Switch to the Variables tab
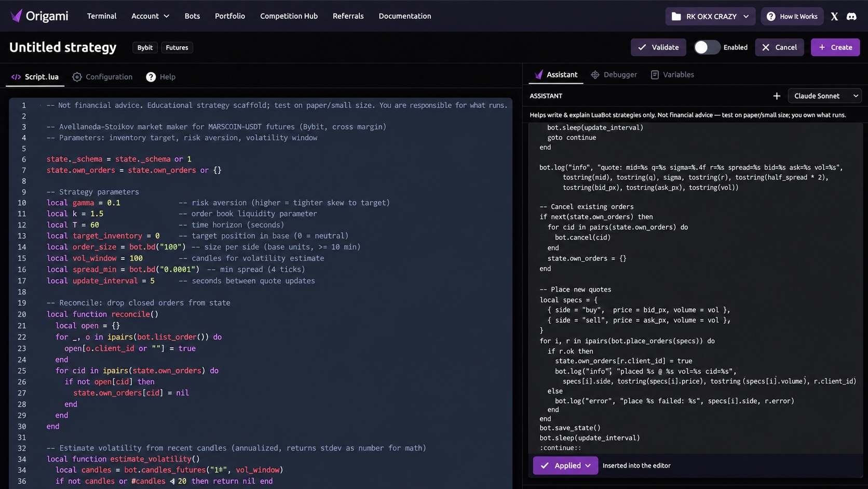The image size is (868, 489). (x=672, y=75)
